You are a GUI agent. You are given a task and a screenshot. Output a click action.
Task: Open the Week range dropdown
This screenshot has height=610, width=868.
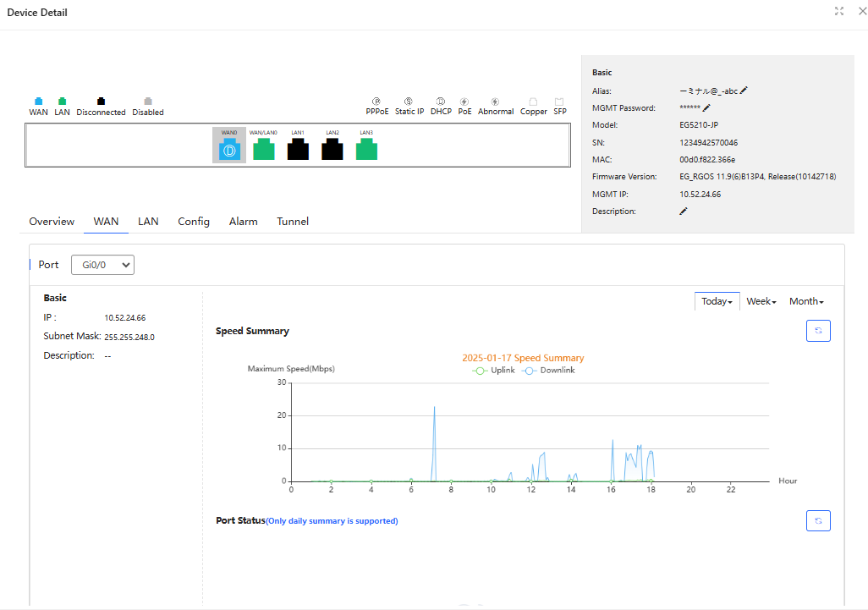tap(761, 301)
